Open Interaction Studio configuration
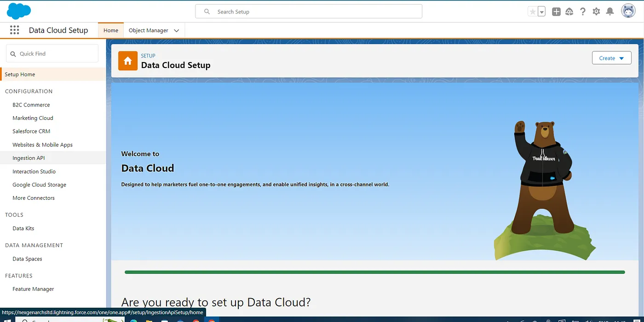 [x=34, y=171]
